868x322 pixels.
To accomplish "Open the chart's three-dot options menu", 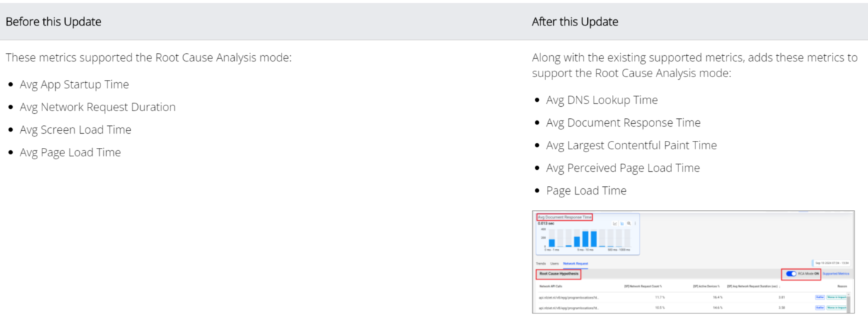I will pos(634,224).
